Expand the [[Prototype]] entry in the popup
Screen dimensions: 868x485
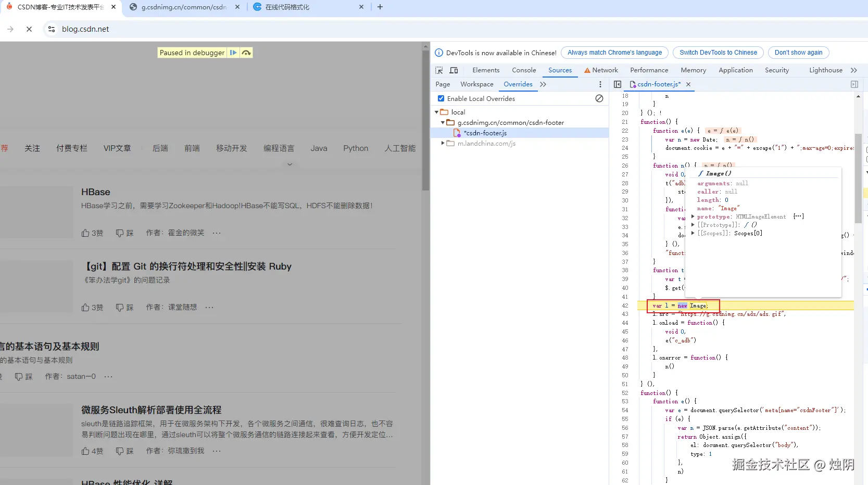coord(693,225)
